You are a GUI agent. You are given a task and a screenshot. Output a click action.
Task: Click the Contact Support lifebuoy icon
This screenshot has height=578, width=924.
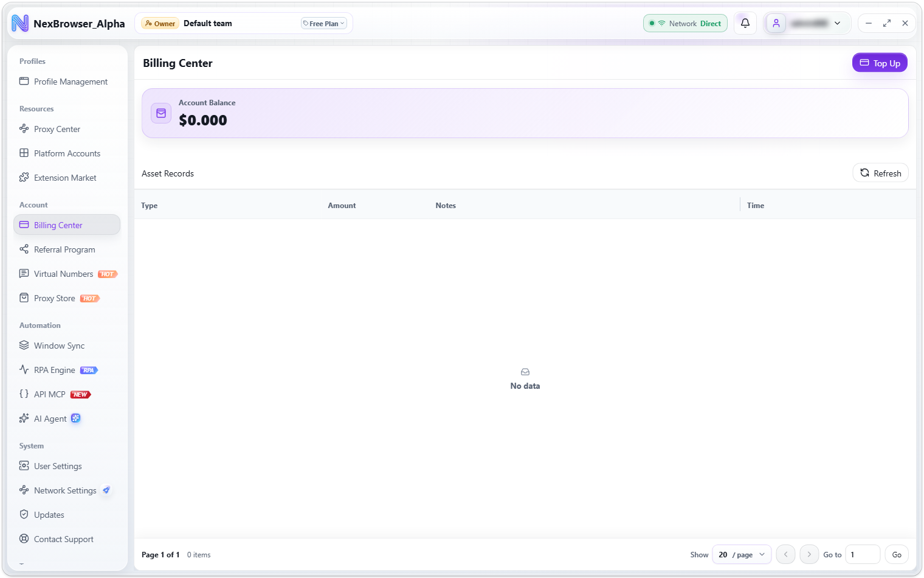[24, 538]
